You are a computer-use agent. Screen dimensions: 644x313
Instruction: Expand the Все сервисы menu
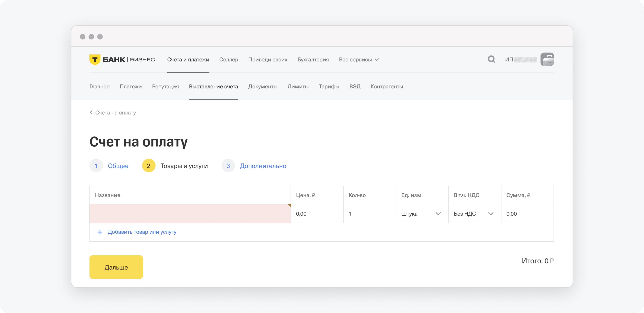[x=359, y=60]
